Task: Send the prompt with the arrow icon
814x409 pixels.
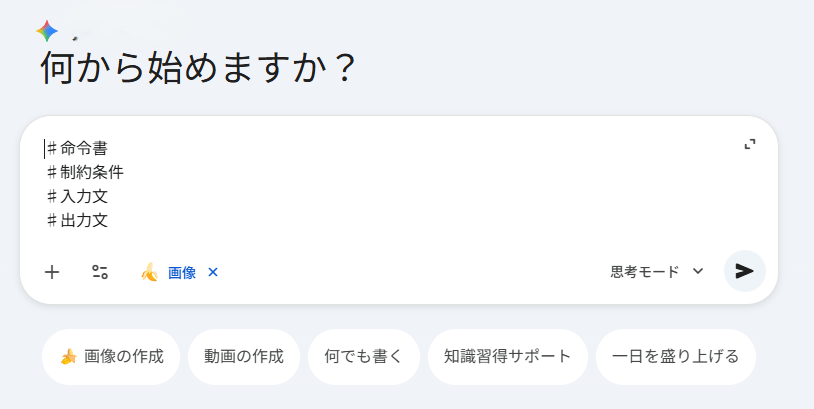Action: (x=744, y=271)
